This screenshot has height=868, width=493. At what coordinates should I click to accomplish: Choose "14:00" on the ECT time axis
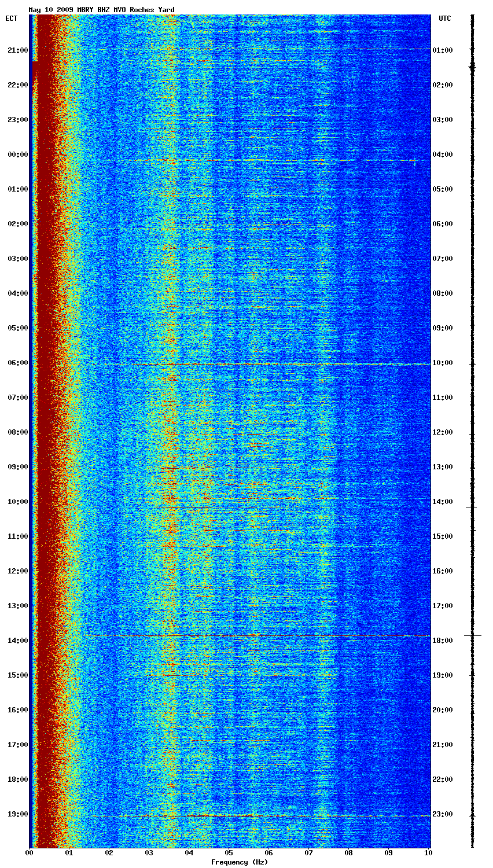coord(17,641)
